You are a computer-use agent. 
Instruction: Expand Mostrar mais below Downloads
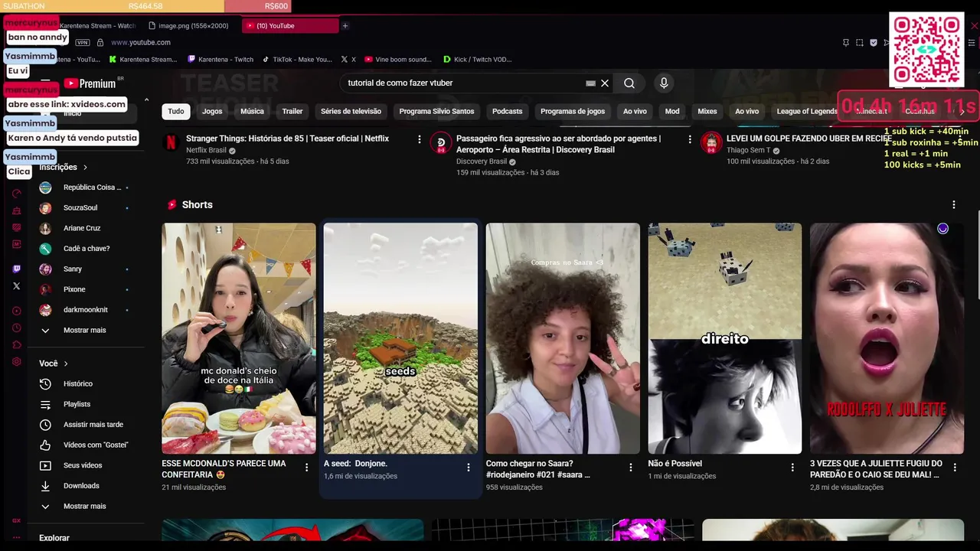point(86,506)
